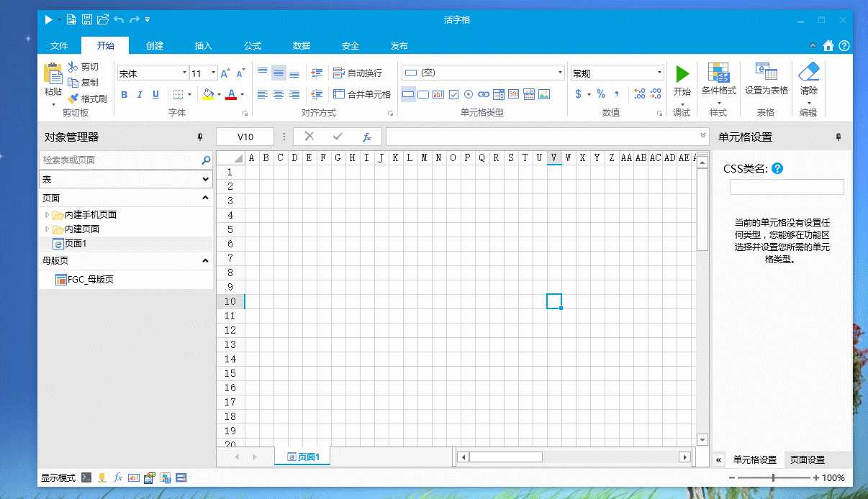
Task: Switch to the 发布 ribbon tab
Action: (399, 45)
